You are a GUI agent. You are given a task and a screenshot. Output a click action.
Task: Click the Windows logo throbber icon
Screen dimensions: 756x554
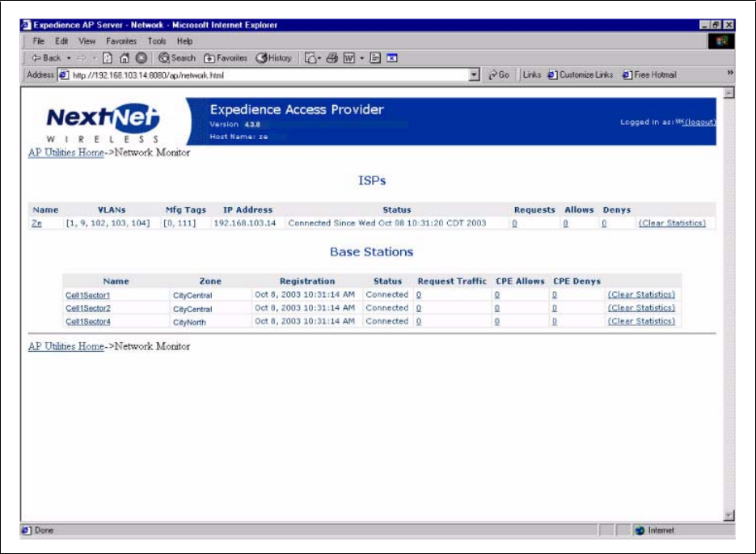pos(721,41)
